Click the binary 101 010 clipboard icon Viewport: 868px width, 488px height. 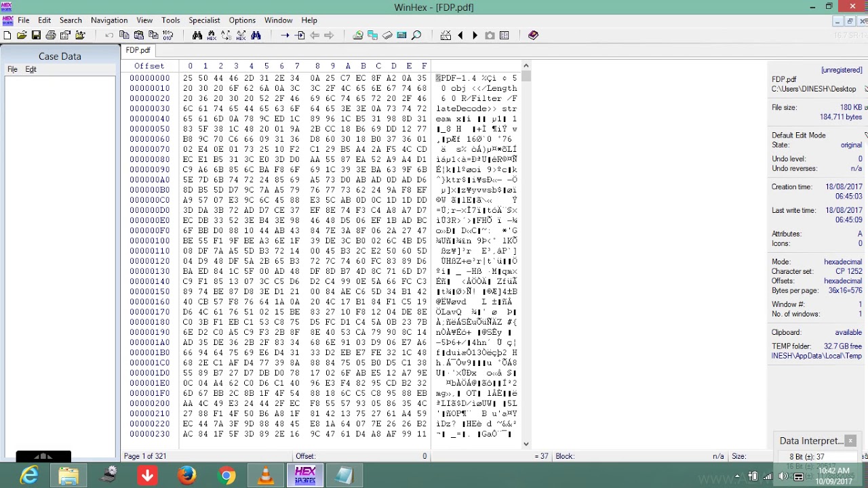tap(168, 35)
